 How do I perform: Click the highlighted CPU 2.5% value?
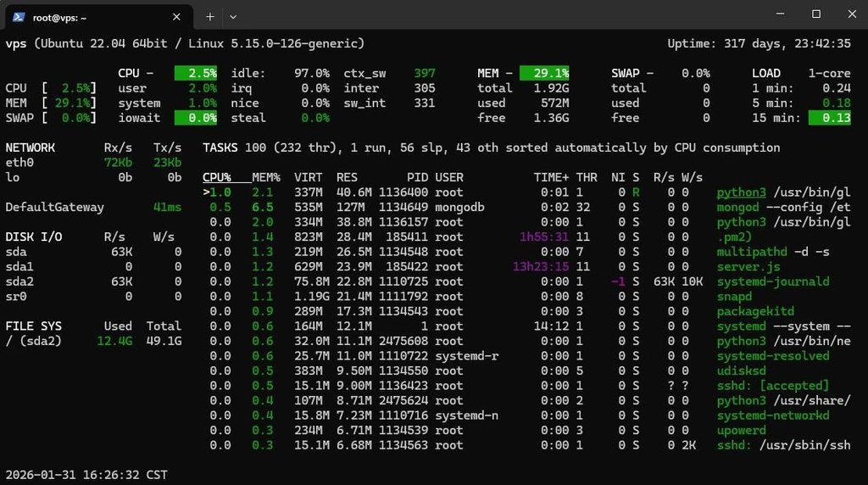[x=196, y=73]
